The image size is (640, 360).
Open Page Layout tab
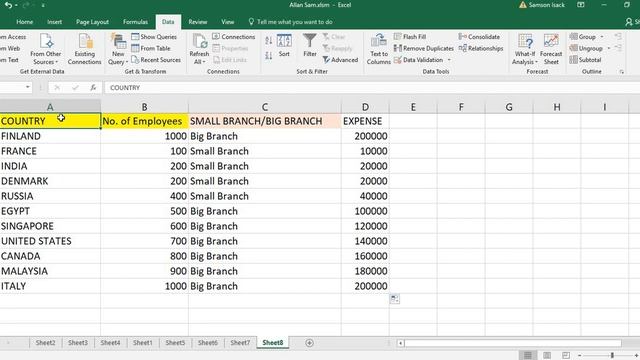pos(92,22)
